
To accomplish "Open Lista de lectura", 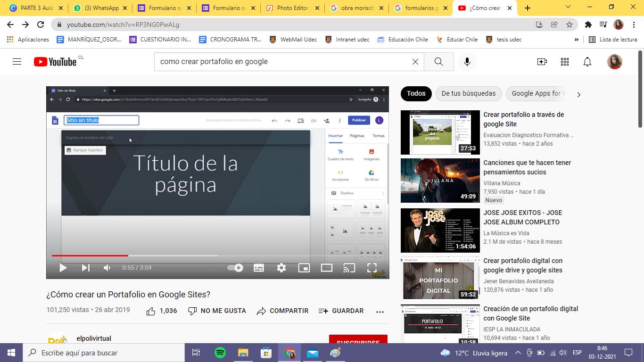I will click(x=613, y=40).
